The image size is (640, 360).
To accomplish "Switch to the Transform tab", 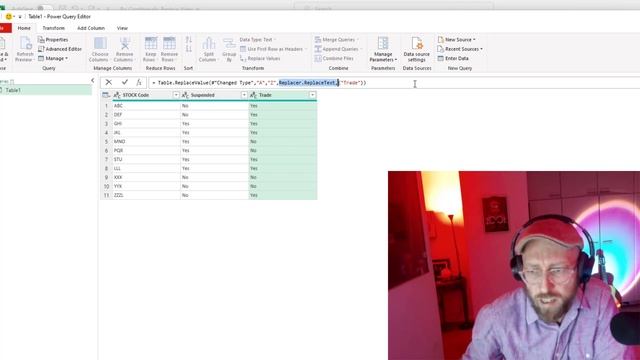I will [53, 28].
